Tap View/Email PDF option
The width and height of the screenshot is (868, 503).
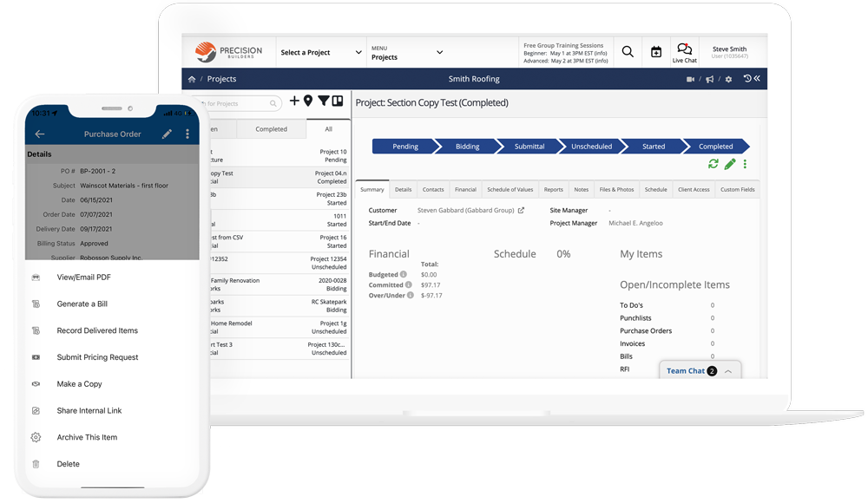tap(83, 278)
